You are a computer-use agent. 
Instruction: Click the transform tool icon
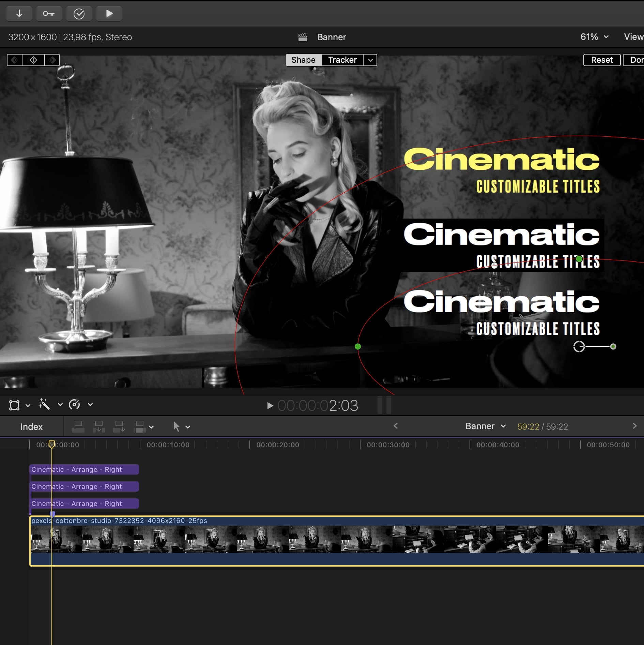tap(14, 405)
